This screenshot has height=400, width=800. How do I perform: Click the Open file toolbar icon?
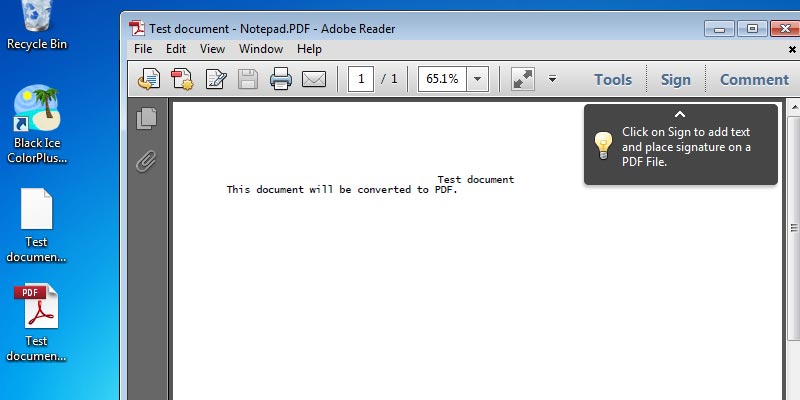(149, 79)
